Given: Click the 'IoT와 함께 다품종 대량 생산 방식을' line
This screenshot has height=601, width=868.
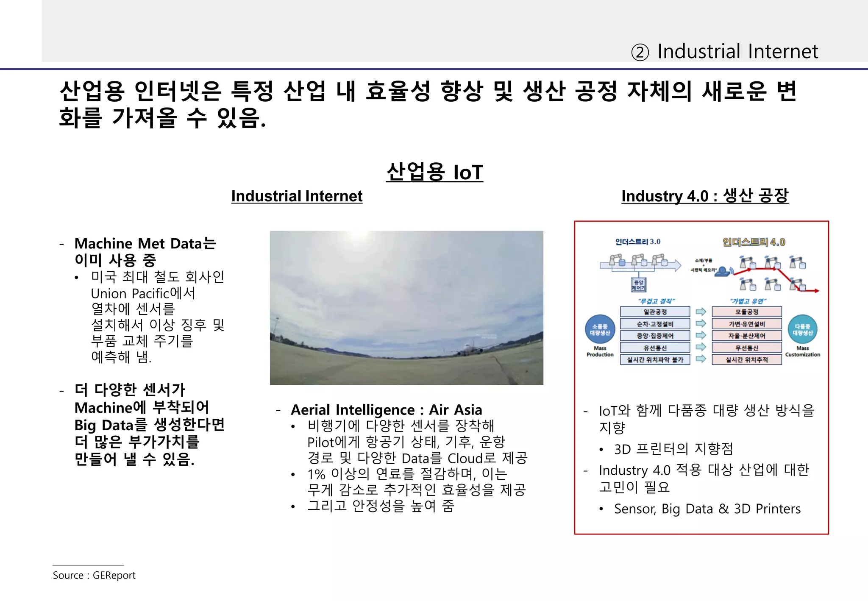Looking at the screenshot, I should click(707, 410).
